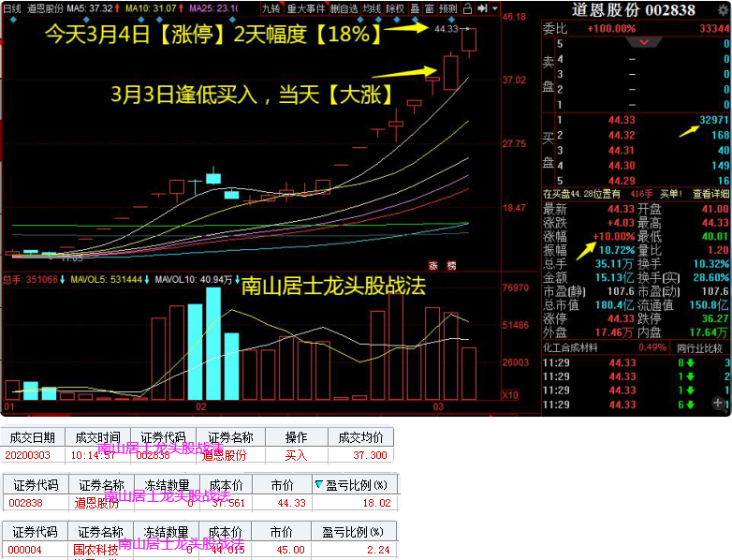Click the 振幅 value 10.72%
Image resolution: width=732 pixels, height=560 pixels.
pyautogui.click(x=617, y=250)
